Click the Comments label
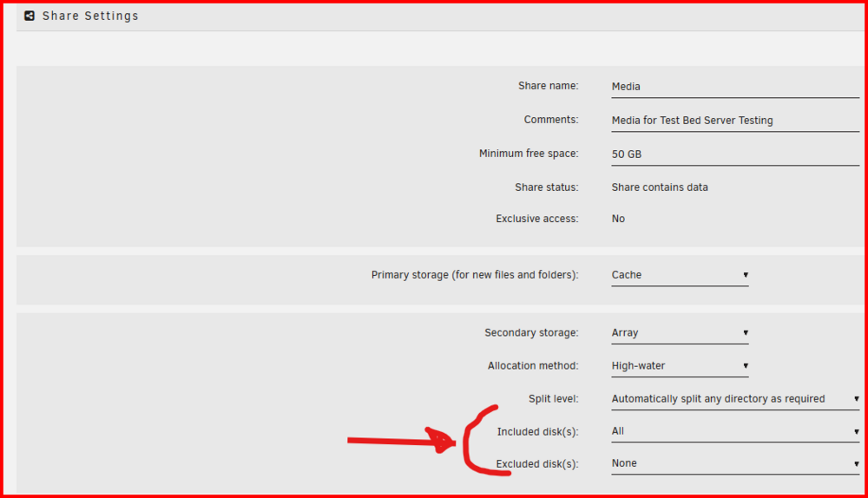This screenshot has width=868, height=498. pos(551,120)
